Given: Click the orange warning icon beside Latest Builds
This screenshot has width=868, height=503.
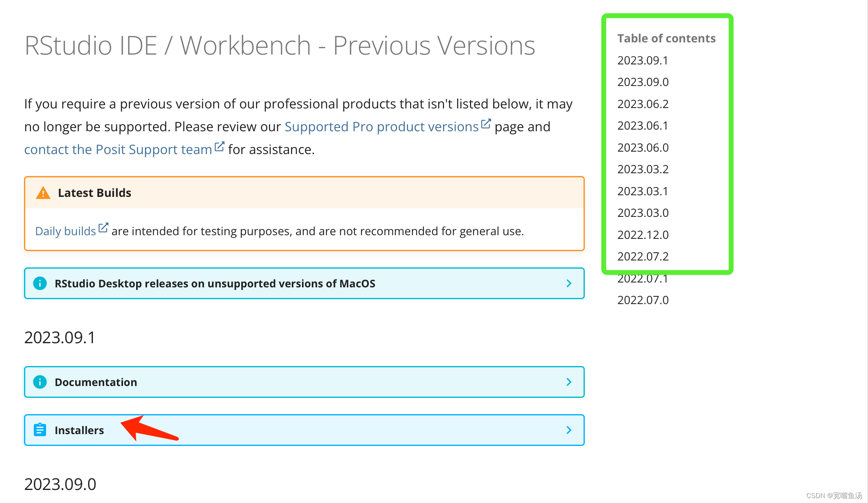Looking at the screenshot, I should coord(43,193).
